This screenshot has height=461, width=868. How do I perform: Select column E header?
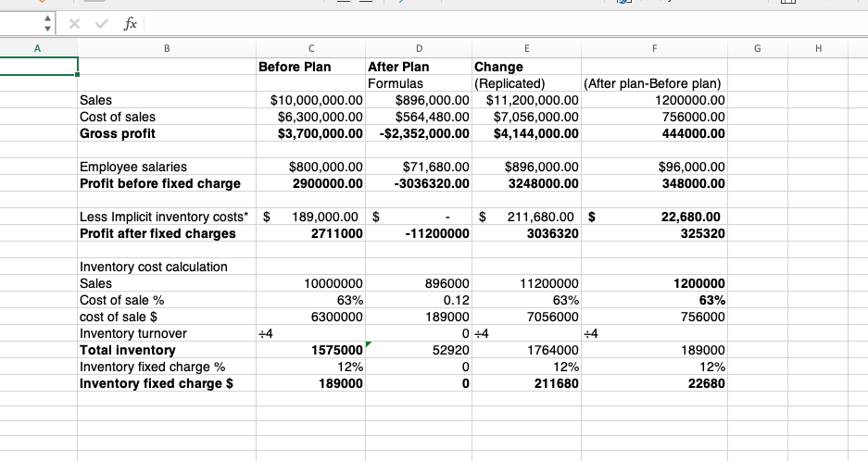526,48
